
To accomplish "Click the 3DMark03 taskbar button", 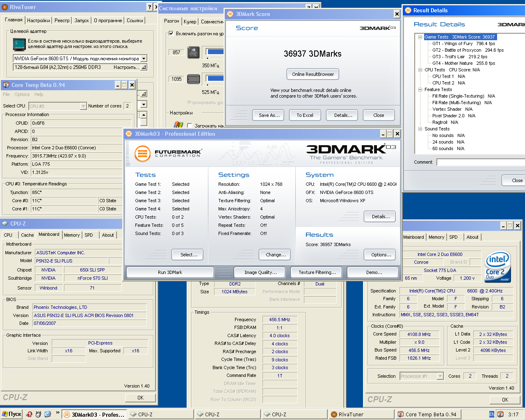I will click(x=94, y=414).
